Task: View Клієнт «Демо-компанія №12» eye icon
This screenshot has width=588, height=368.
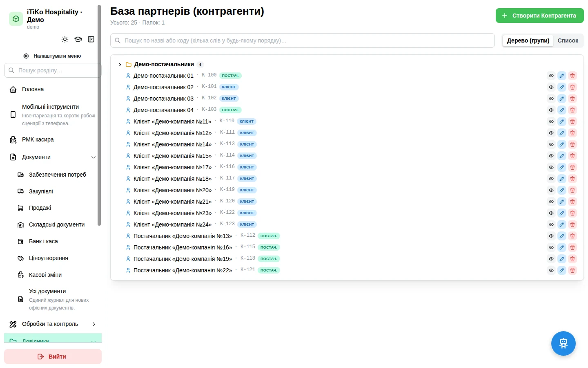Action: (551, 133)
